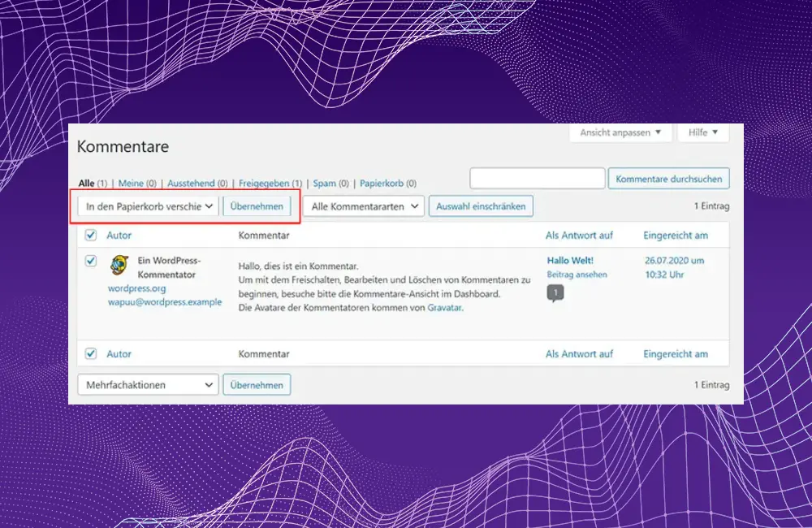Open the In den Papierkorb verschieben action dropdown
812x528 pixels.
click(147, 206)
